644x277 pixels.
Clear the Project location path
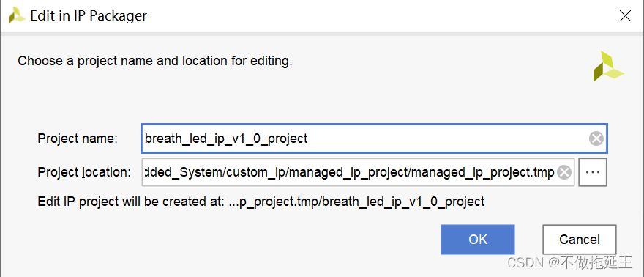(x=564, y=173)
